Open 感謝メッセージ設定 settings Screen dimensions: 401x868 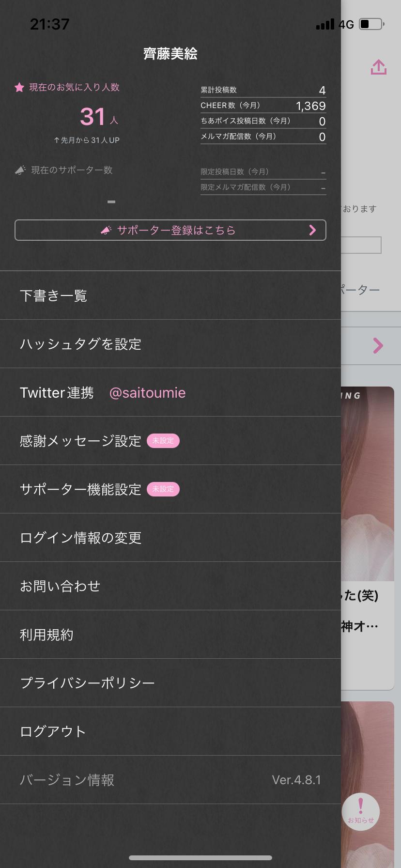point(170,441)
